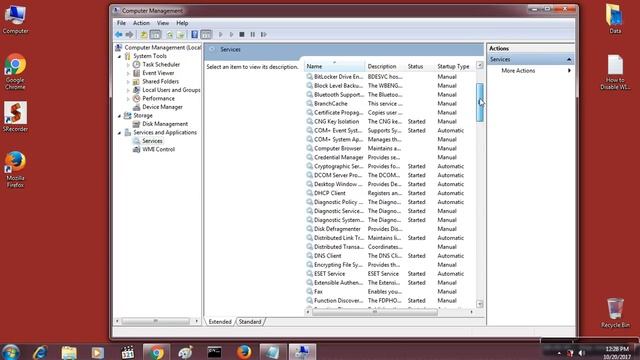Open the File menu
The width and height of the screenshot is (640, 360).
[x=121, y=23]
